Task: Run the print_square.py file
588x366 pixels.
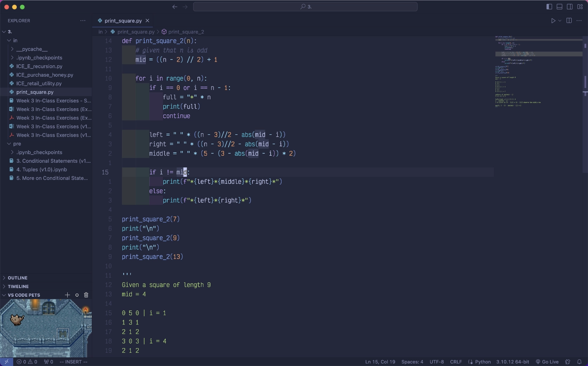Action: click(553, 20)
